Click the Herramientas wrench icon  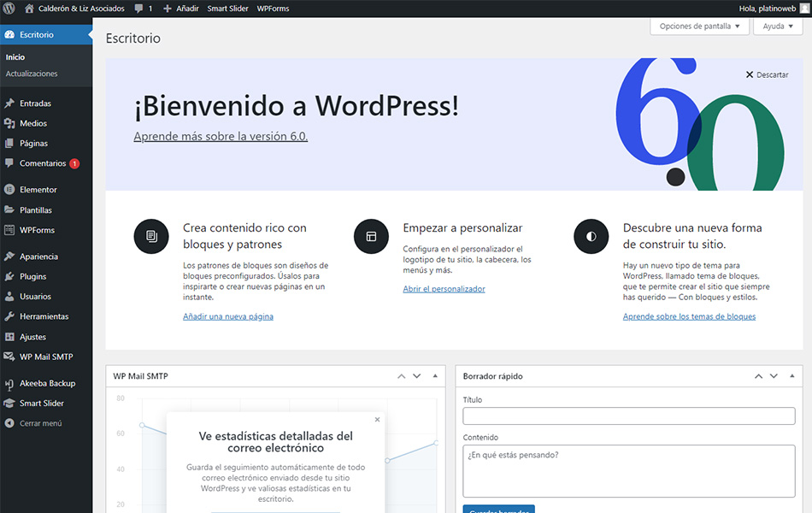[9, 316]
